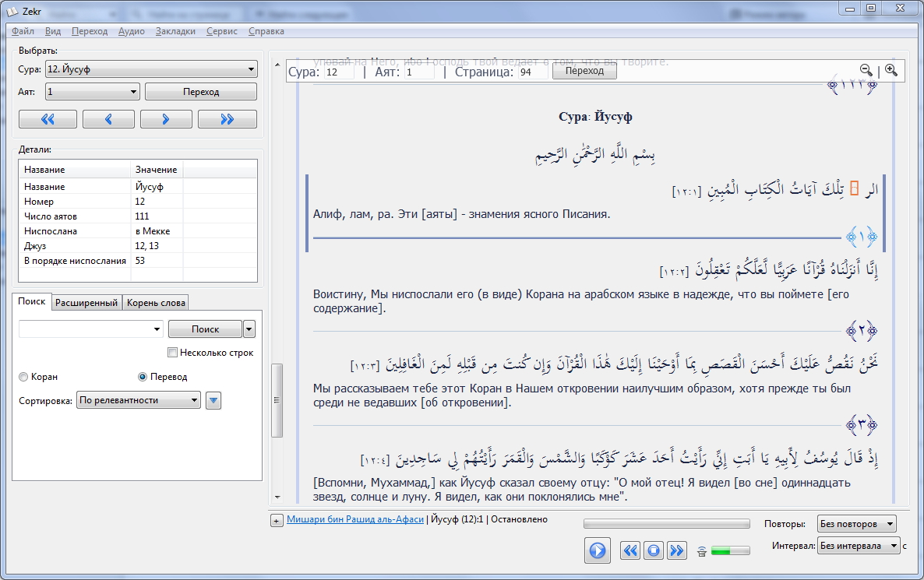Skip to previous aya in audio player
Viewport: 924px width, 580px height.
630,550
